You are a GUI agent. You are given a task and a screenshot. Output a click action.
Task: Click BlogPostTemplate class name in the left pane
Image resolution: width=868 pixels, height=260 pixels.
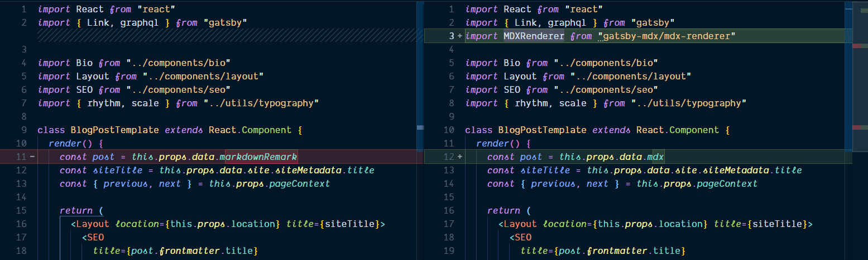tap(114, 130)
